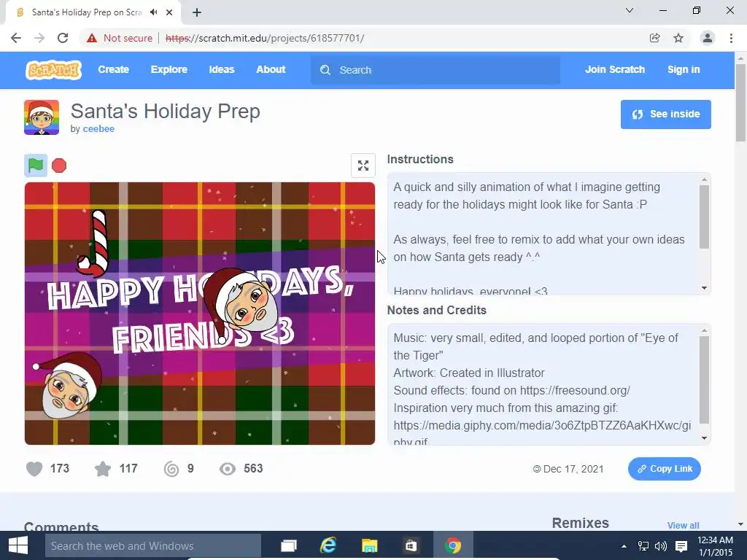Viewport: 747px width, 560px height.
Task: Reload the page
Action: click(63, 38)
